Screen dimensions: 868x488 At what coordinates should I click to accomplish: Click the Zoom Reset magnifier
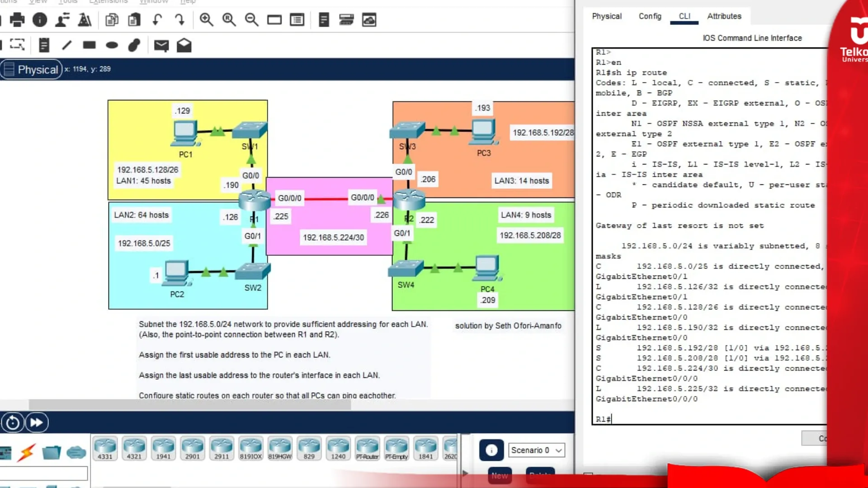click(x=229, y=20)
